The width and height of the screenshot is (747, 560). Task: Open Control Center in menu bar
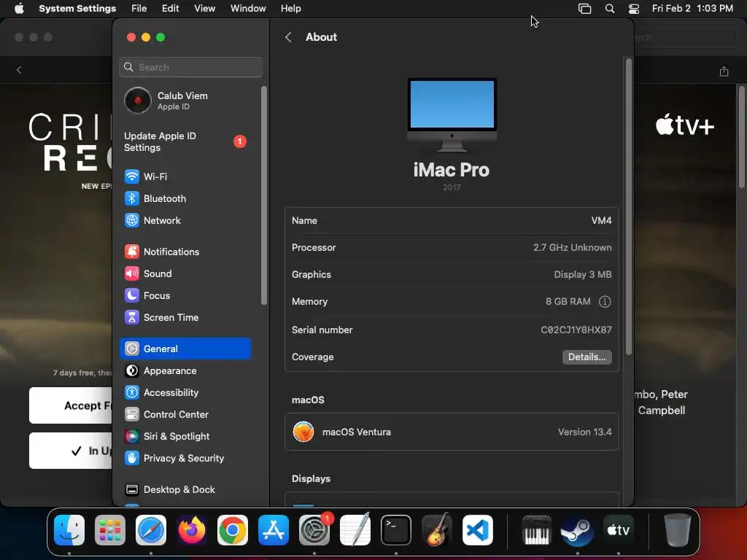coord(634,9)
